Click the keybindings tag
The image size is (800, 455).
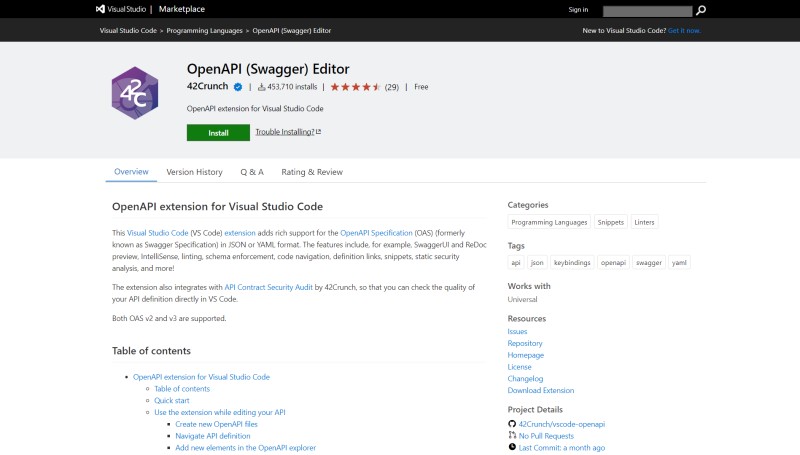click(x=572, y=262)
